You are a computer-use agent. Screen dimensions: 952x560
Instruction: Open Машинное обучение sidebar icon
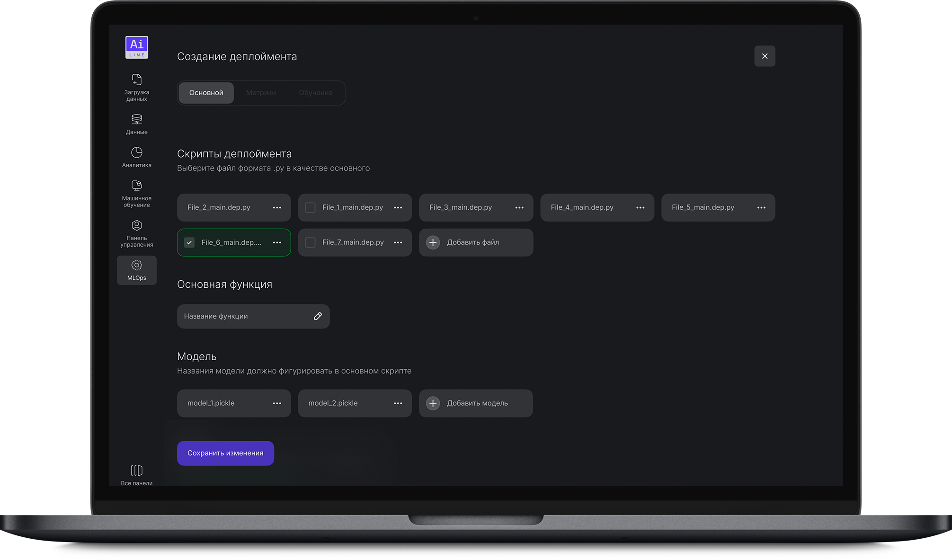[x=136, y=186]
